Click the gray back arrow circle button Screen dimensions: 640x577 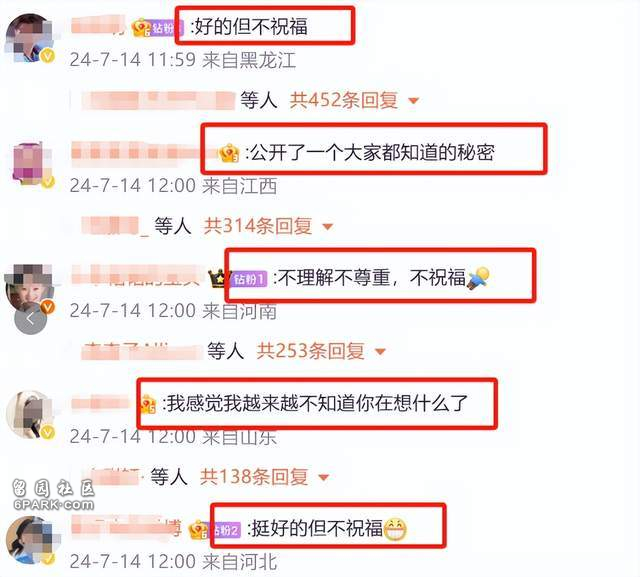pos(30,319)
